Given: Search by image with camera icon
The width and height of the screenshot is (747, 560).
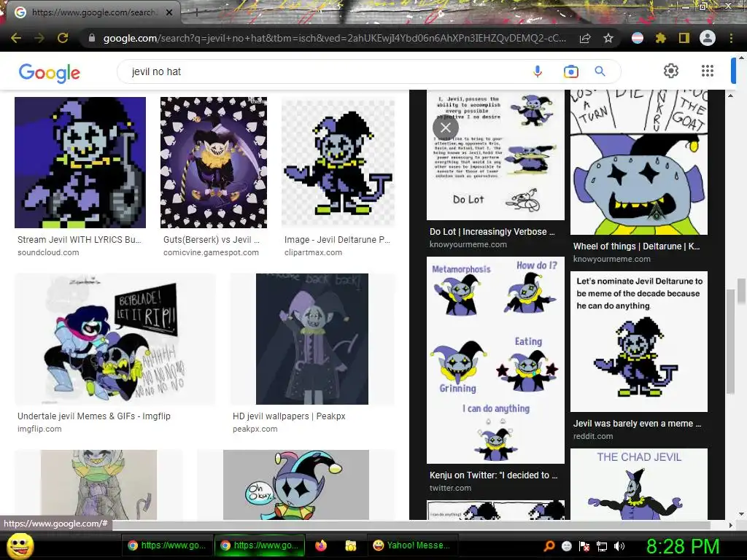Looking at the screenshot, I should pos(570,71).
